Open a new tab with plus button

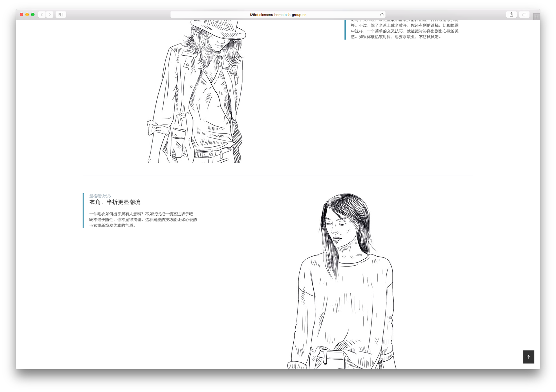[x=537, y=17]
